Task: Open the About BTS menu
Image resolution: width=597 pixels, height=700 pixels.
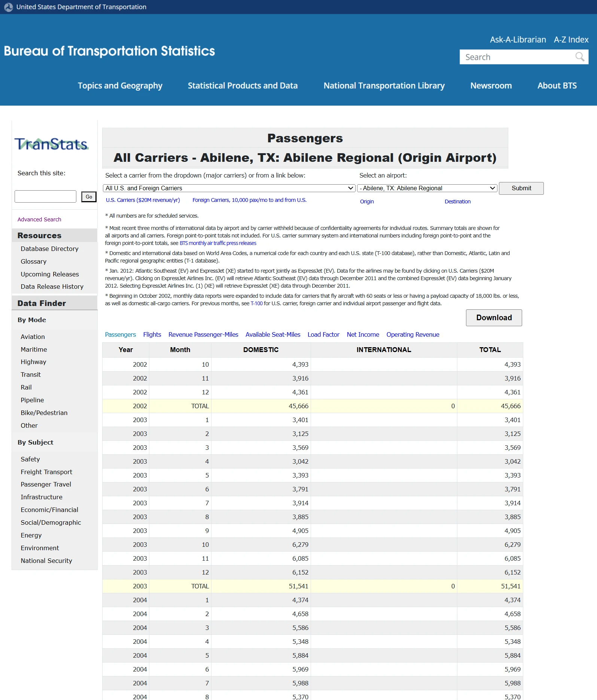Action: pyautogui.click(x=557, y=86)
